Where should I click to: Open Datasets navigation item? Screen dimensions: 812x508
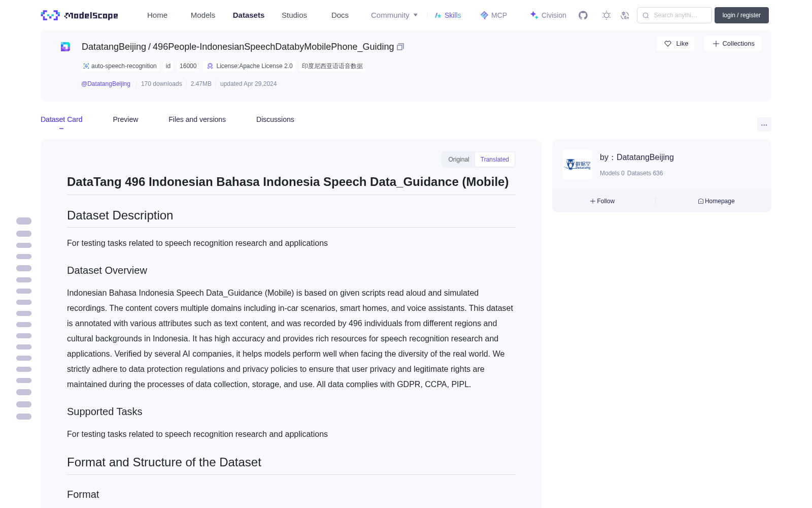coord(249,15)
